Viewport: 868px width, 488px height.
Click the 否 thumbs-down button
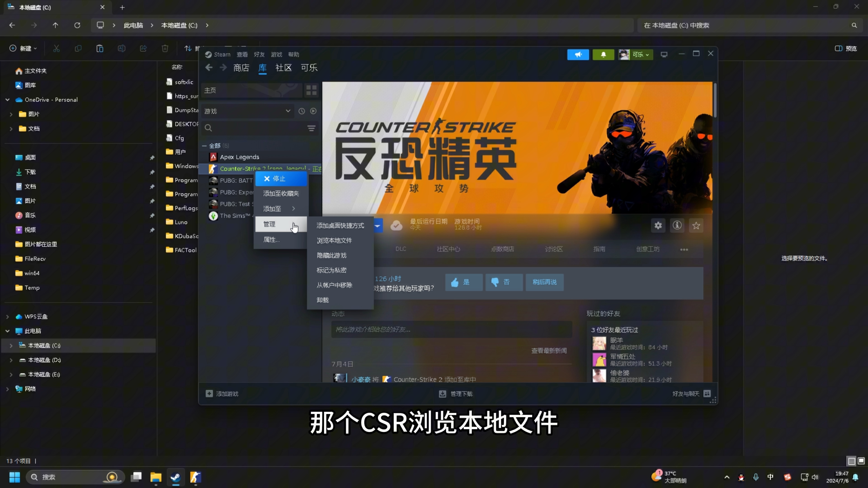coord(504,282)
